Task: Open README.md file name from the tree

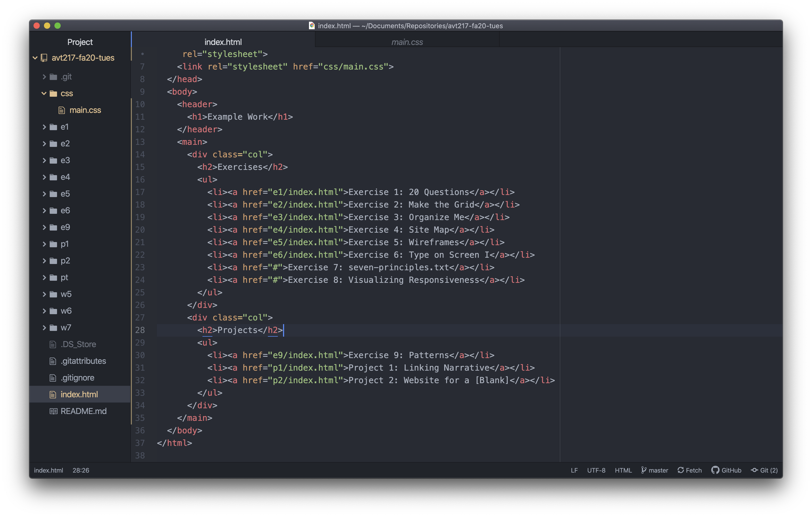Action: pos(83,411)
